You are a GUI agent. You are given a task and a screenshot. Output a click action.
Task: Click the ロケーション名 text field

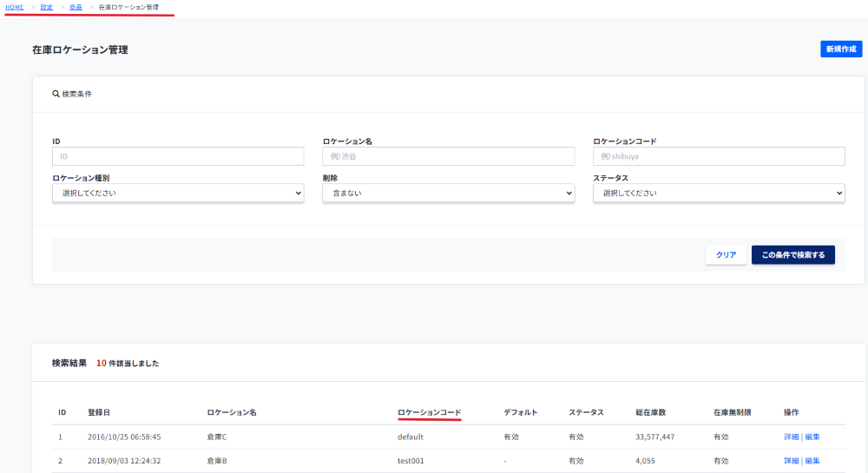click(448, 156)
